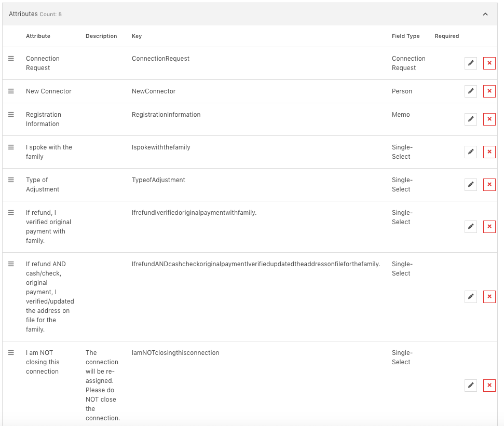This screenshot has height=426, width=504.
Task: Click the 'I spoke with the family' attribute name
Action: pos(49,152)
